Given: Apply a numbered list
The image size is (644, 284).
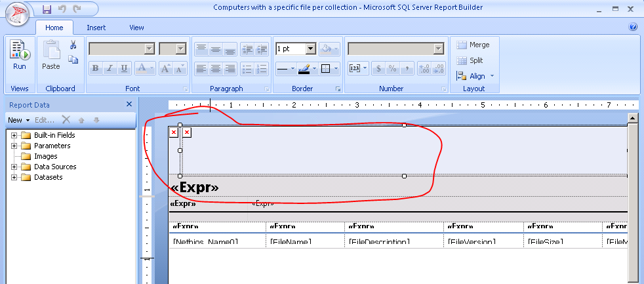Looking at the screenshot, I should coord(262,69).
